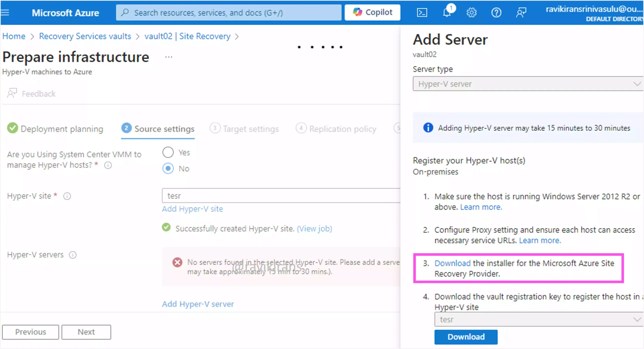Click the Copilot button
The image size is (644, 349).
[x=372, y=12]
